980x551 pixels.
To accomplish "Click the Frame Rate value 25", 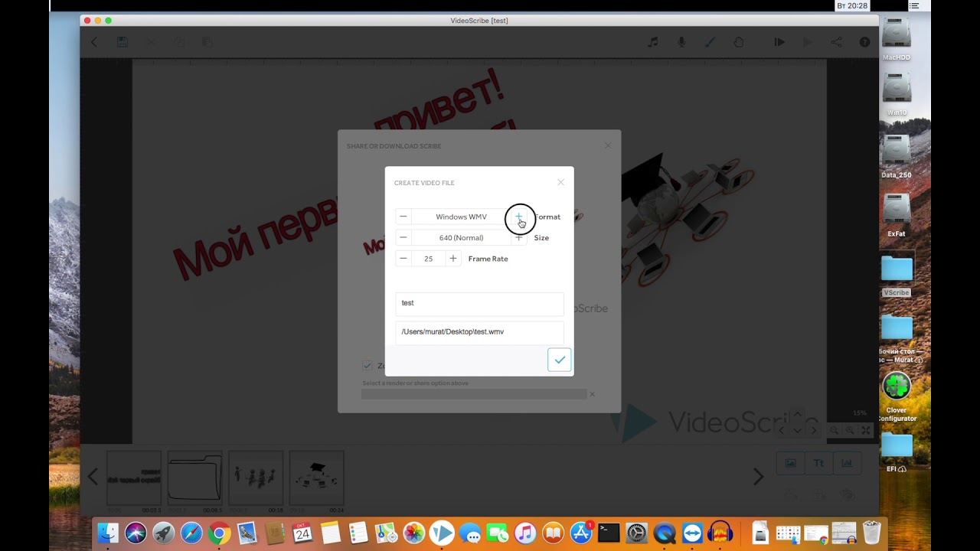I will [428, 259].
